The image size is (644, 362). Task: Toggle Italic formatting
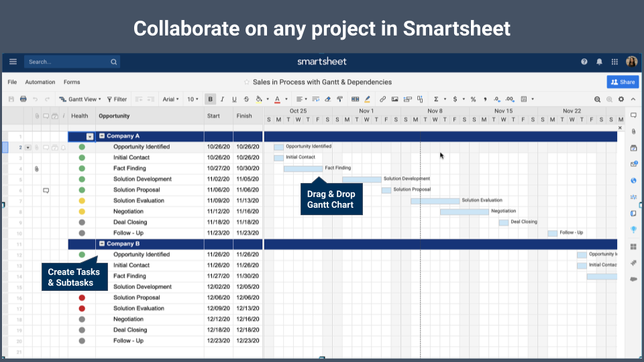(222, 99)
